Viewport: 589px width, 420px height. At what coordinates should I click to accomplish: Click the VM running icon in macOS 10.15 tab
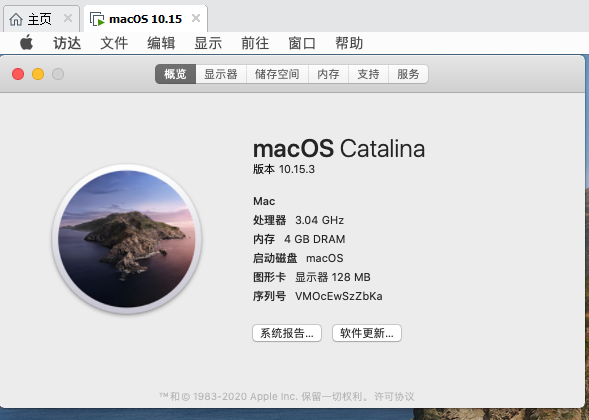[97, 19]
